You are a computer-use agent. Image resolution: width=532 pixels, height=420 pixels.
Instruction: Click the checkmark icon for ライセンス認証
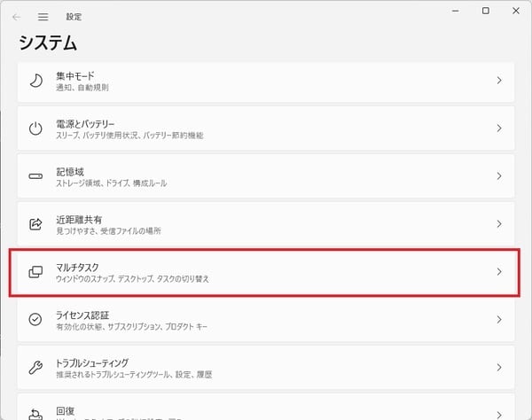35,319
